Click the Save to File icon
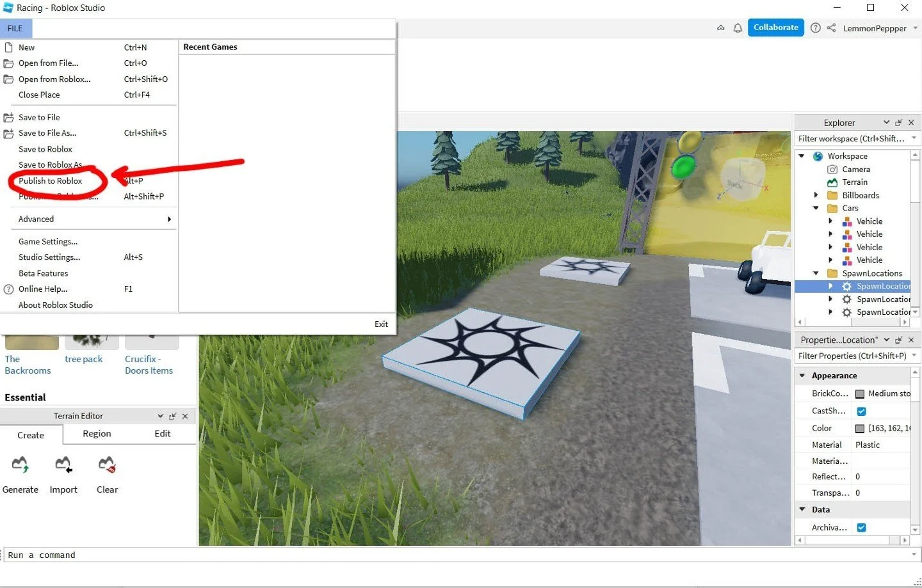This screenshot has height=588, width=922. point(9,118)
